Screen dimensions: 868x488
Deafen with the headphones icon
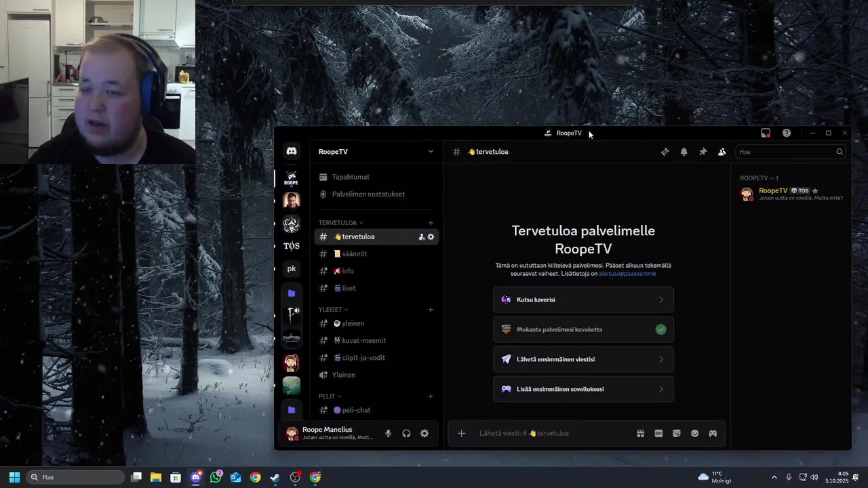pos(406,434)
